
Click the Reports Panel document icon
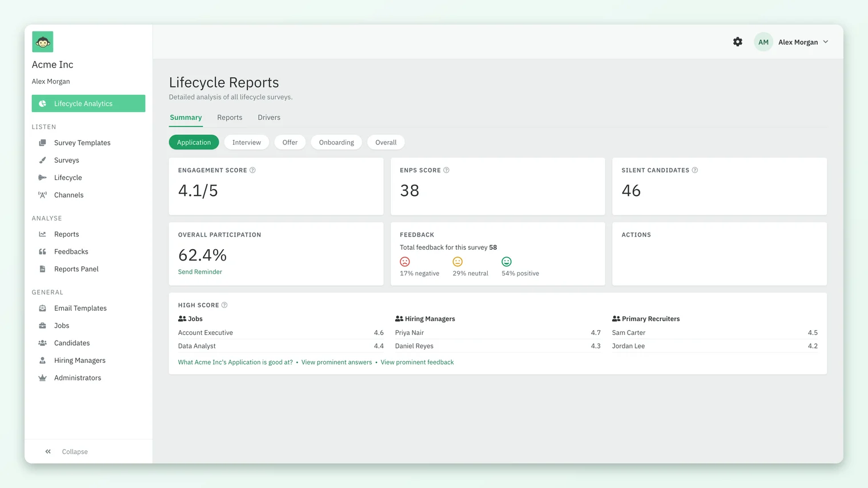pyautogui.click(x=42, y=269)
